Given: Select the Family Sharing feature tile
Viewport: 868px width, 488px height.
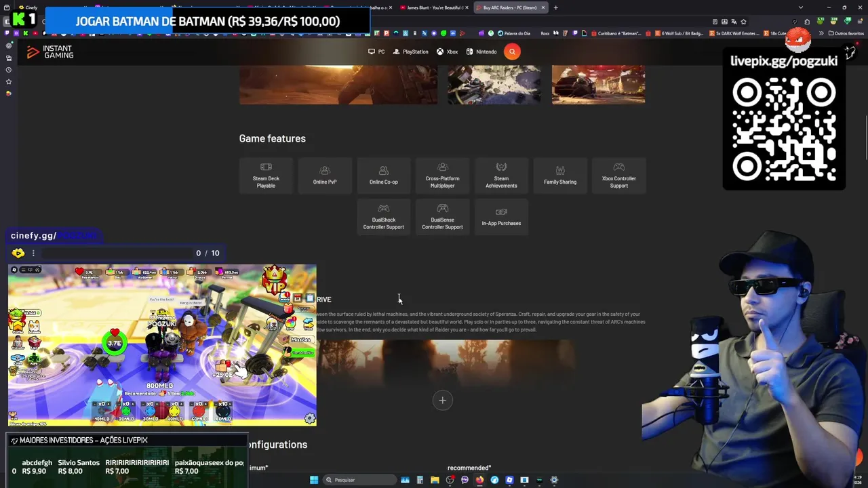Looking at the screenshot, I should 560,176.
